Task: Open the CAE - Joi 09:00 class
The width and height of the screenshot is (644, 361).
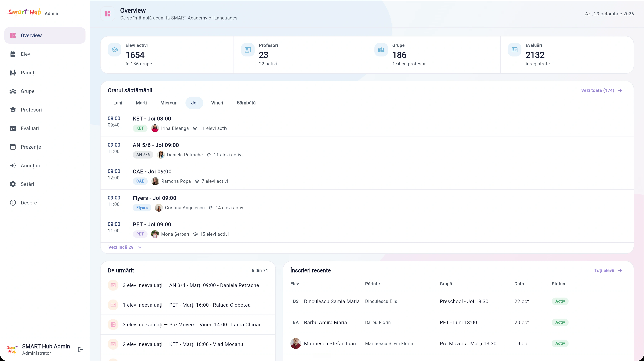Action: [x=152, y=172]
